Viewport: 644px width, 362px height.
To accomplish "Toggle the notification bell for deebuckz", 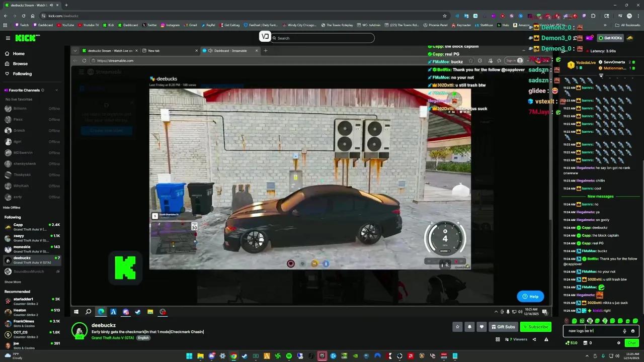I will (x=469, y=327).
